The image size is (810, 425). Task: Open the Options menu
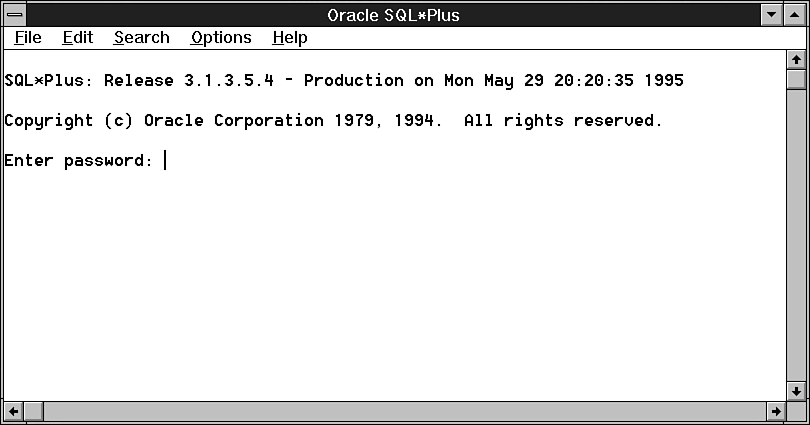pyautogui.click(x=221, y=38)
